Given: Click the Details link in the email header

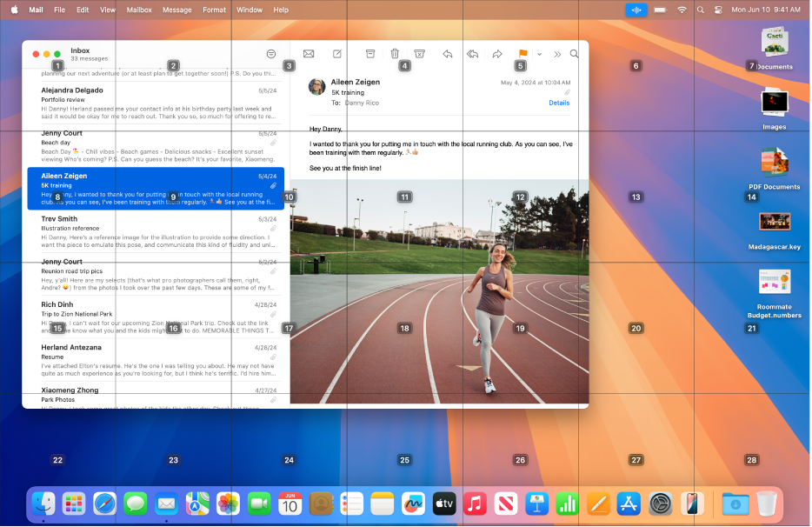Looking at the screenshot, I should pyautogui.click(x=559, y=103).
